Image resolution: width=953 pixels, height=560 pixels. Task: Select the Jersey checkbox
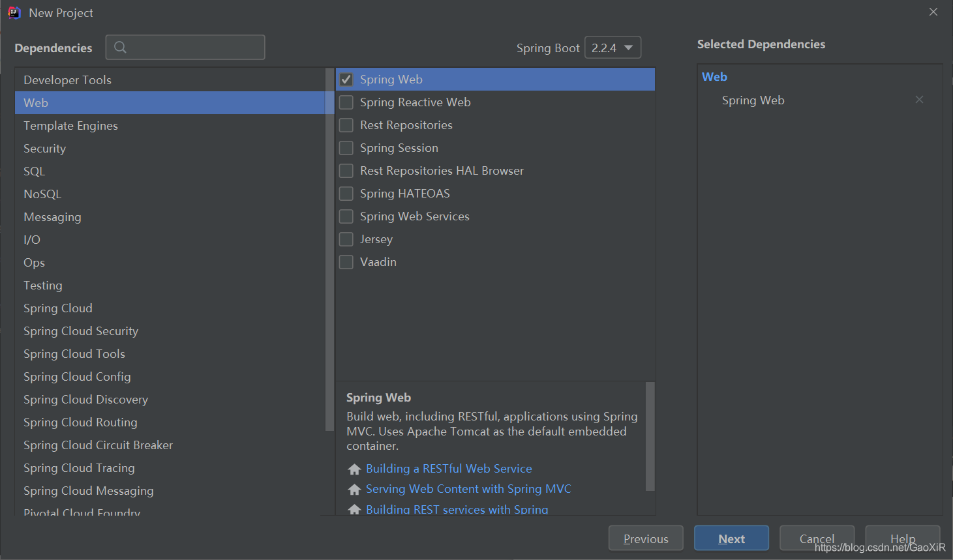346,239
